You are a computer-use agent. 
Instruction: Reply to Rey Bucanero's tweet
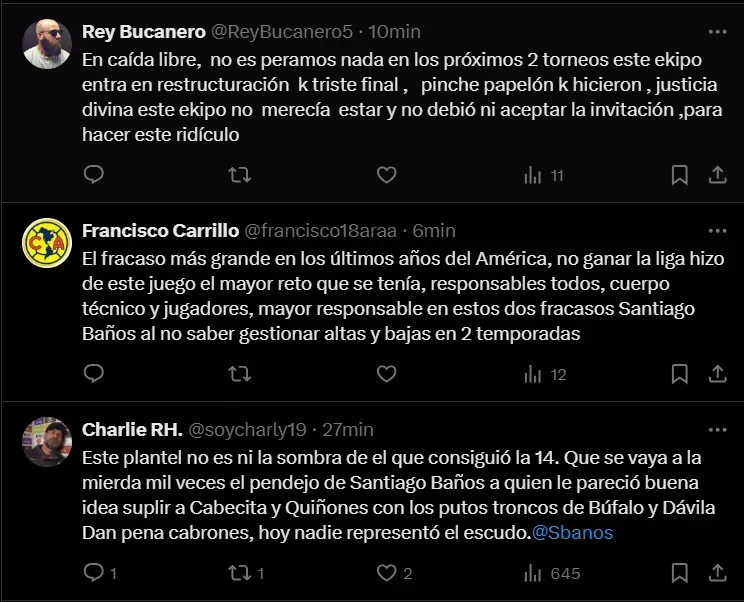[x=93, y=175]
